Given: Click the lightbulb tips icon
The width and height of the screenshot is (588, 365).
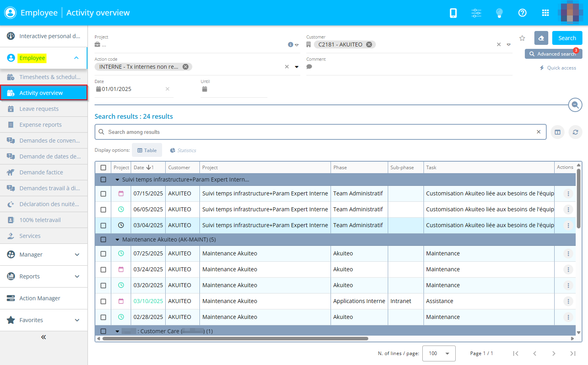Looking at the screenshot, I should tap(499, 13).
